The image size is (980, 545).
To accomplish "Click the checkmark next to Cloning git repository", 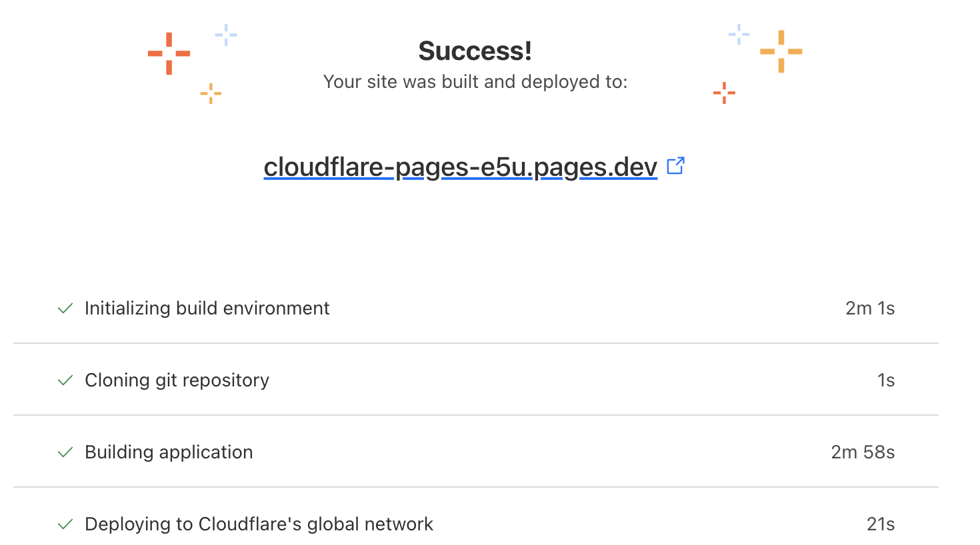I will tap(65, 380).
